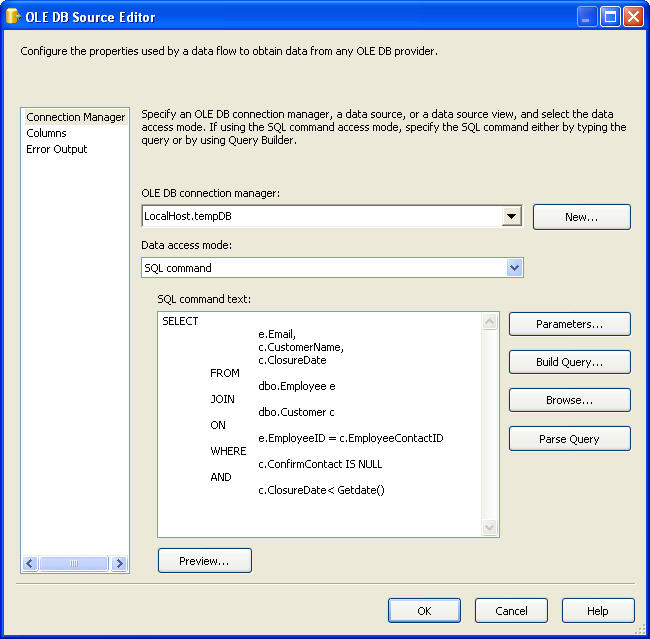Viewport: 650px width, 639px height.
Task: Launch Build Query
Action: click(x=570, y=362)
